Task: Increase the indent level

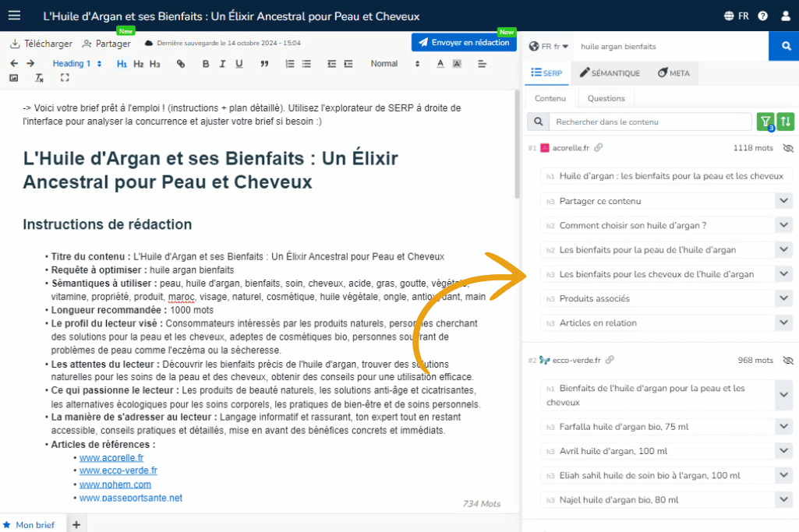Action: pos(348,64)
